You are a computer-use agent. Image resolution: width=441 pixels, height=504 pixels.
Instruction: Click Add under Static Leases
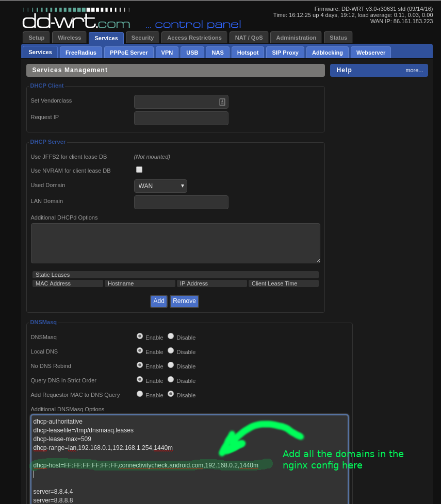click(x=159, y=301)
